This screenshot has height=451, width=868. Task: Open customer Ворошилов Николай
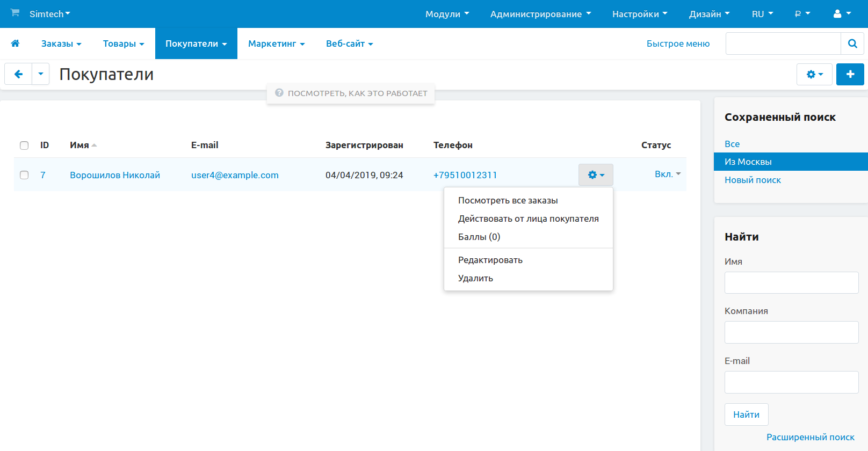click(115, 175)
